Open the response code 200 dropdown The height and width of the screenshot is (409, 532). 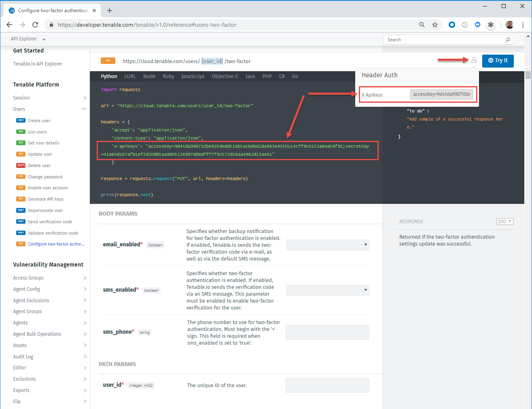(x=504, y=221)
